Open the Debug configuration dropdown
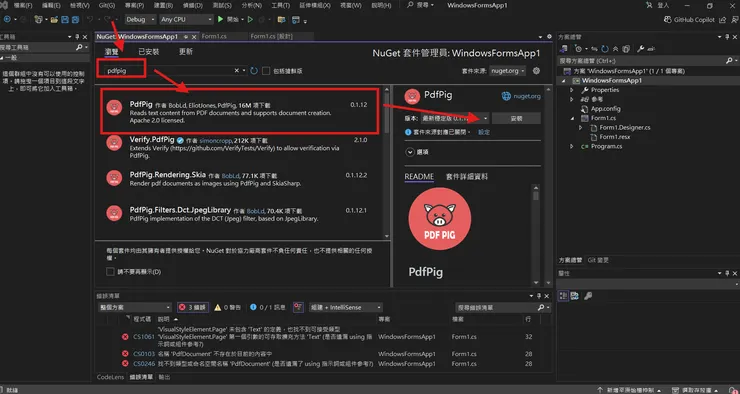740x394 pixels. click(x=140, y=20)
